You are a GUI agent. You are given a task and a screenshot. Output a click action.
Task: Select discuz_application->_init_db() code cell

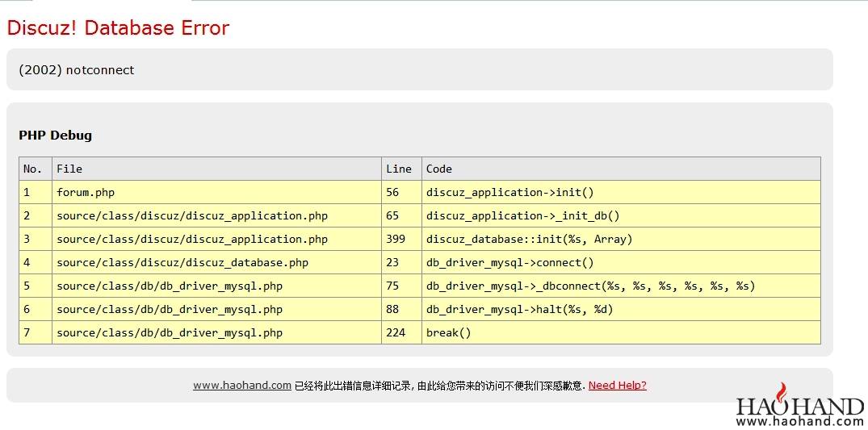tap(621, 216)
